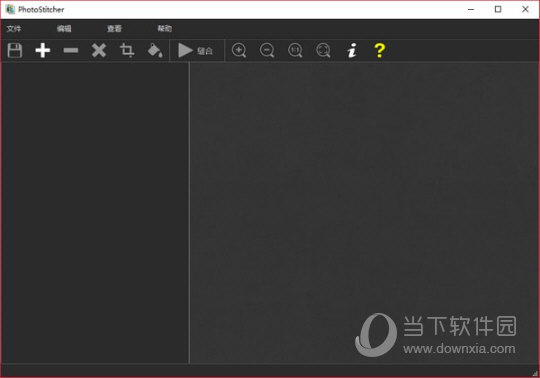
Task: Zoom out with the magnifier minus icon
Action: 267,50
